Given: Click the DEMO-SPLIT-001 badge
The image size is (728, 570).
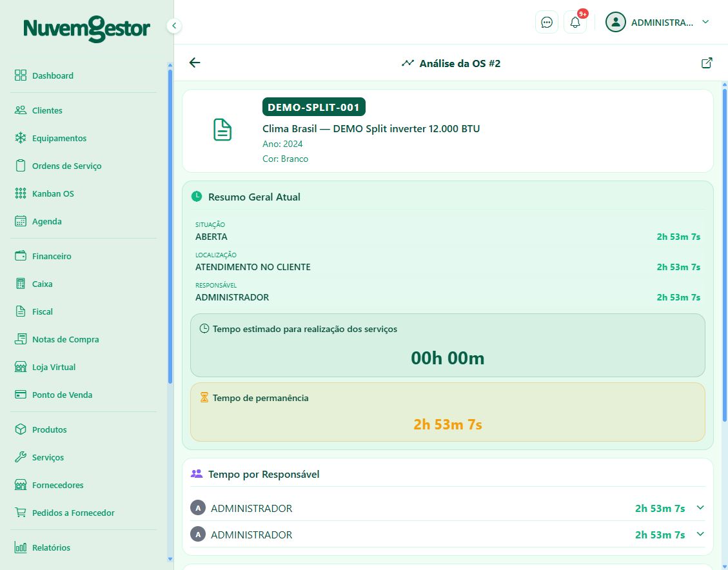Looking at the screenshot, I should click(x=314, y=107).
